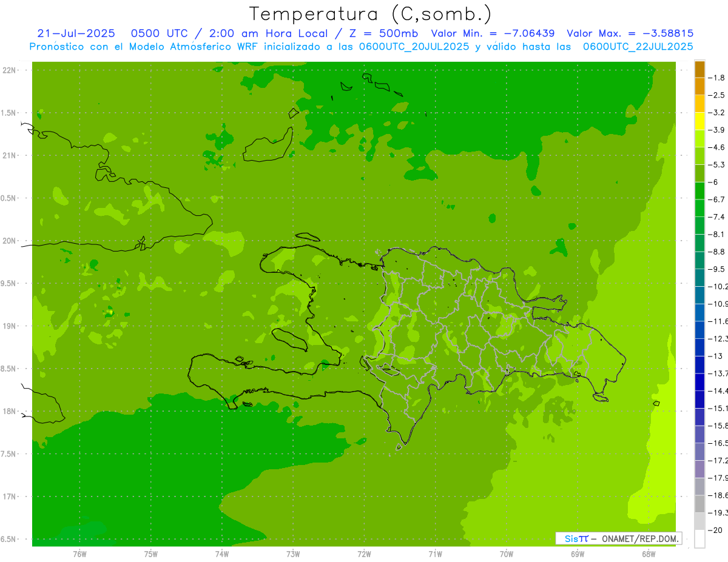Click the -8.1 legend value
The image size is (728, 562).
point(716,235)
